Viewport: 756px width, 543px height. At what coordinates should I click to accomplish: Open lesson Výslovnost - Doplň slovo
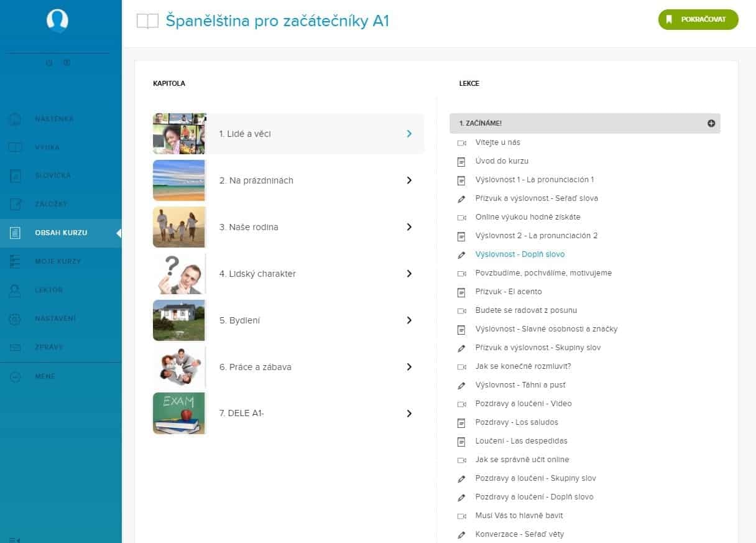pos(520,254)
